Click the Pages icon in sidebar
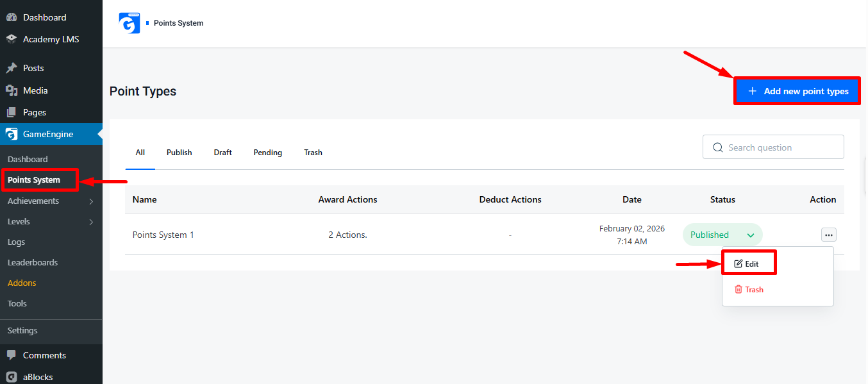 pyautogui.click(x=12, y=112)
